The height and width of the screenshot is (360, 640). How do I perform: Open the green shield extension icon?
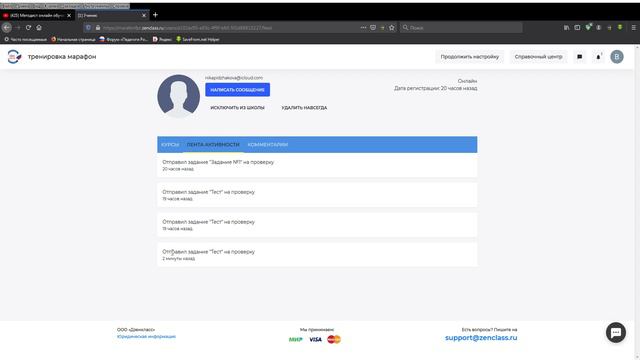click(588, 27)
